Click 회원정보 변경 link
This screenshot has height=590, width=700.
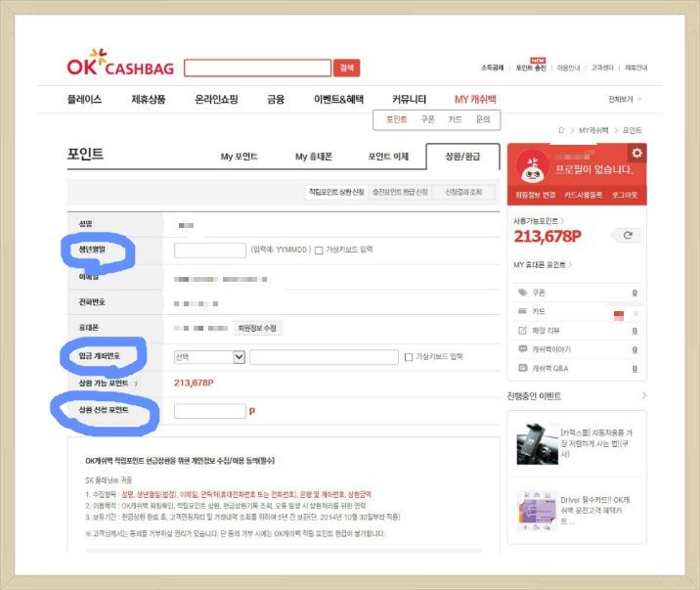535,195
